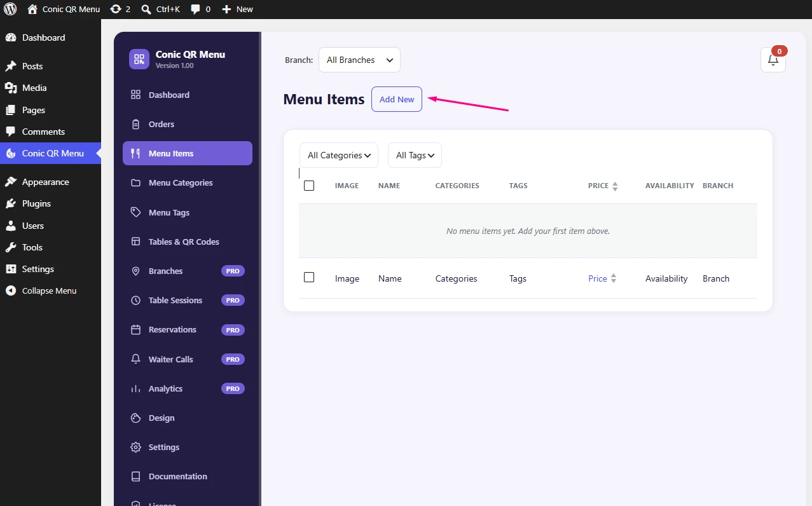Click the footer Tags column label
Screen dimensions: 812x506
(518, 278)
